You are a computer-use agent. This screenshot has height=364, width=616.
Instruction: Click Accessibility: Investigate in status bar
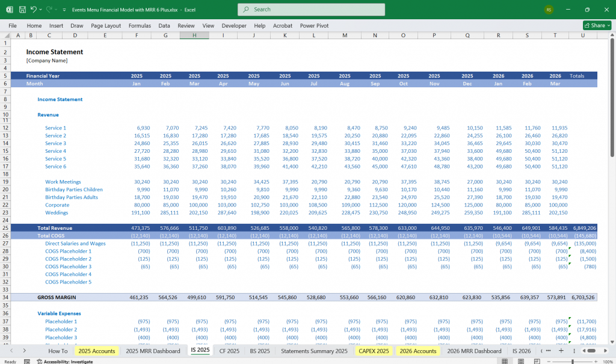[x=66, y=362]
